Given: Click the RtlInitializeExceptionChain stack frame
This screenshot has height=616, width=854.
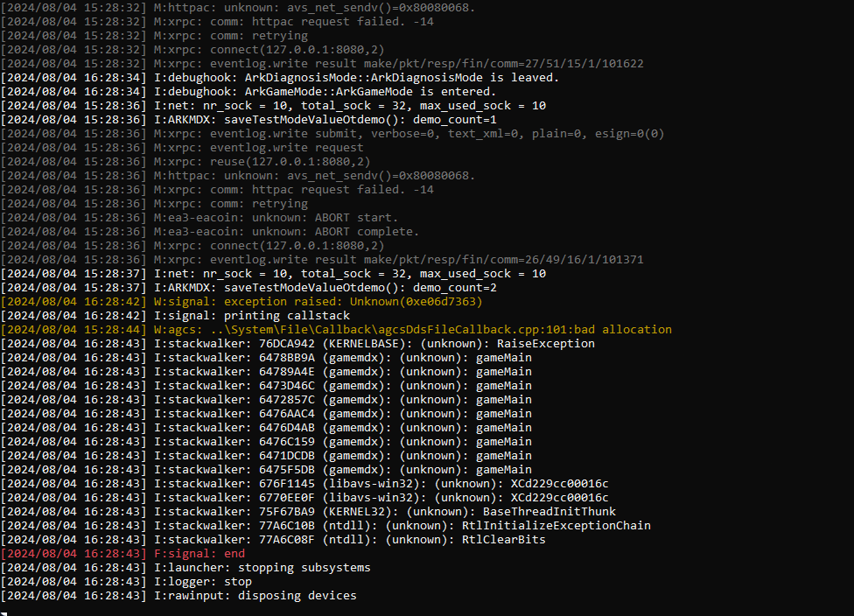Looking at the screenshot, I should tap(402, 526).
